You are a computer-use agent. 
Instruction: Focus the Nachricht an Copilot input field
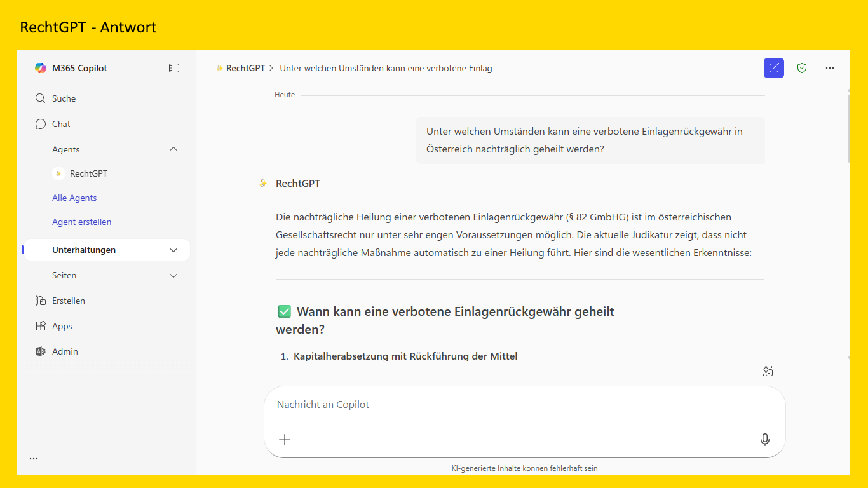[x=525, y=405]
